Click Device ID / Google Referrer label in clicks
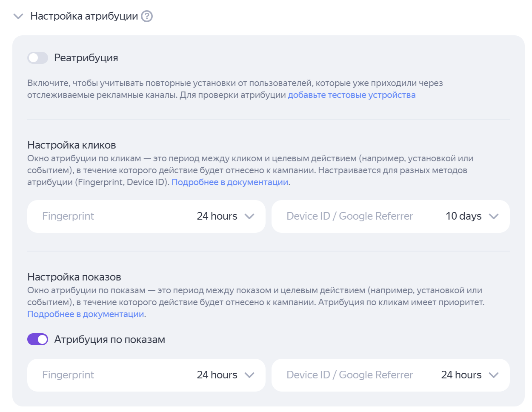532x412 pixels. (349, 216)
